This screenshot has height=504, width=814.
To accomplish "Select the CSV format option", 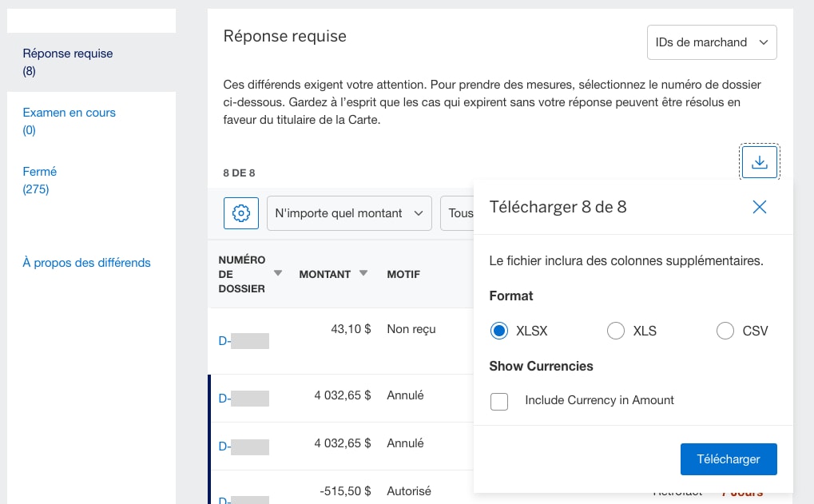I will click(725, 330).
